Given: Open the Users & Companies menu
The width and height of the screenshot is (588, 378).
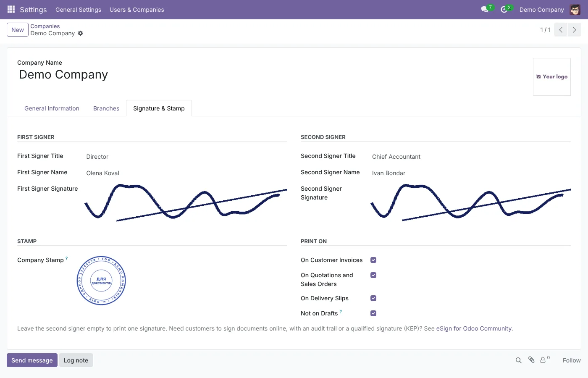Looking at the screenshot, I should pos(137,10).
